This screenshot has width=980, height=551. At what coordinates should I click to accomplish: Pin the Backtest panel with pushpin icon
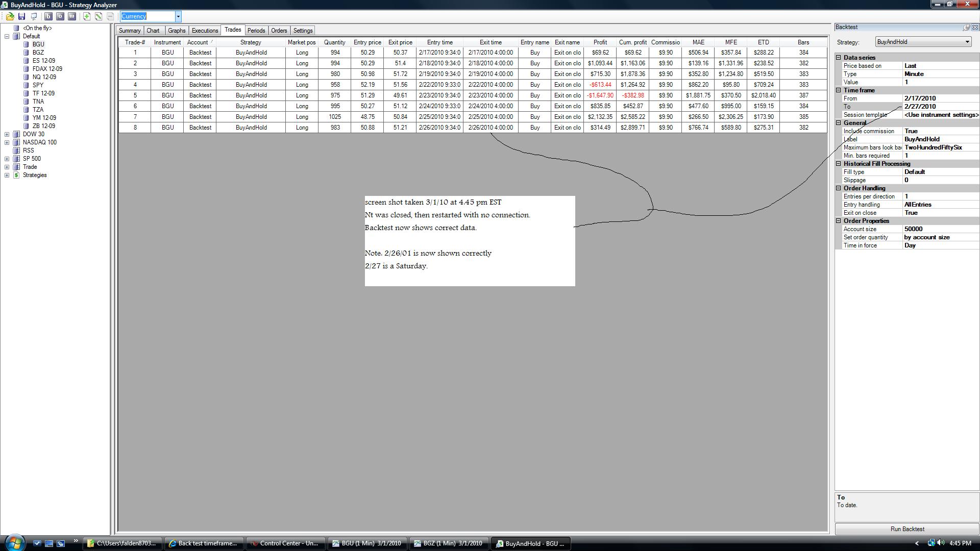[966, 28]
